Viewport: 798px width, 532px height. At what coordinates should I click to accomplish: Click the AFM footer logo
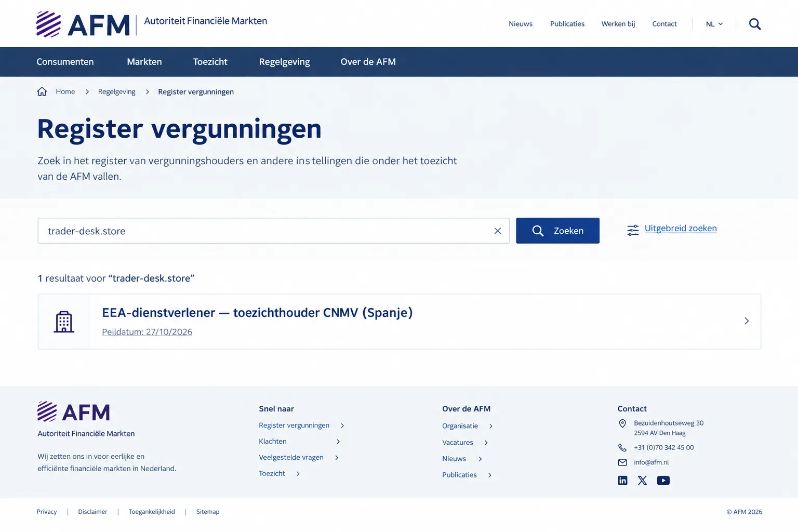click(x=74, y=412)
